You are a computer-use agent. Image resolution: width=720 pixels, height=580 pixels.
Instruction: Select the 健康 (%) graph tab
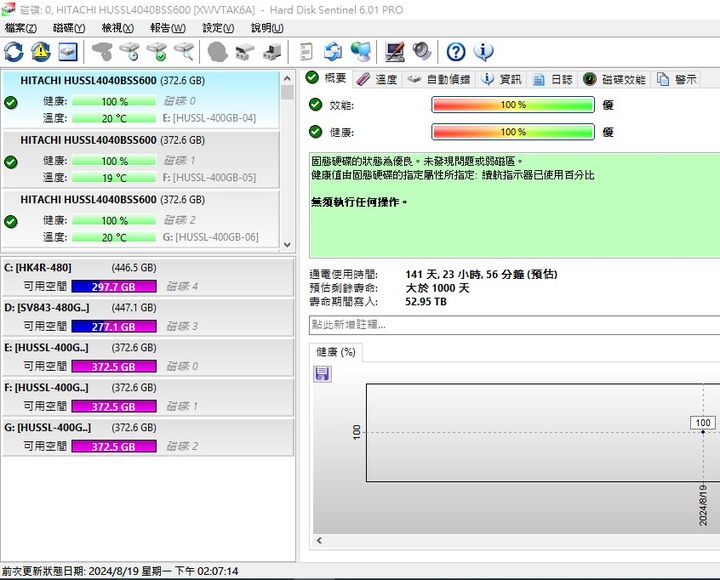click(x=336, y=352)
